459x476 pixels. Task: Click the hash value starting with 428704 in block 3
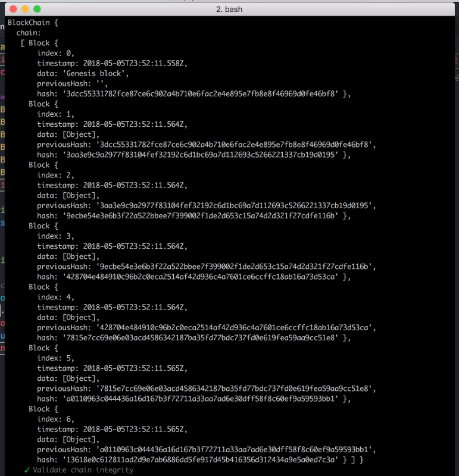coord(201,277)
